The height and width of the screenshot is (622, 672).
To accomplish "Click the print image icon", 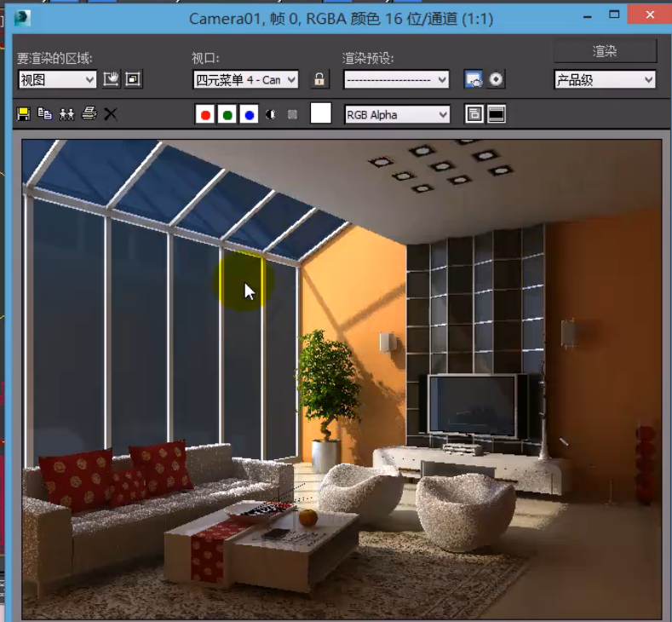I will point(89,114).
